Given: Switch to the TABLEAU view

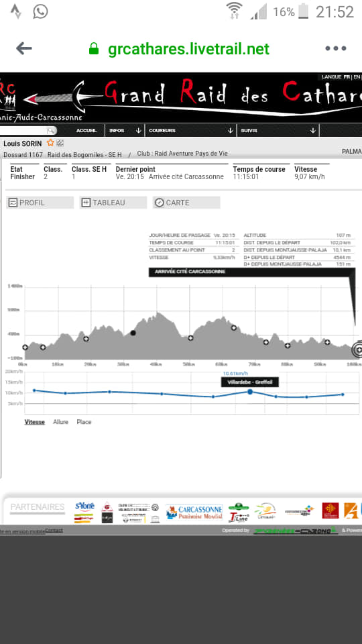Looking at the screenshot, I should click(x=113, y=203).
